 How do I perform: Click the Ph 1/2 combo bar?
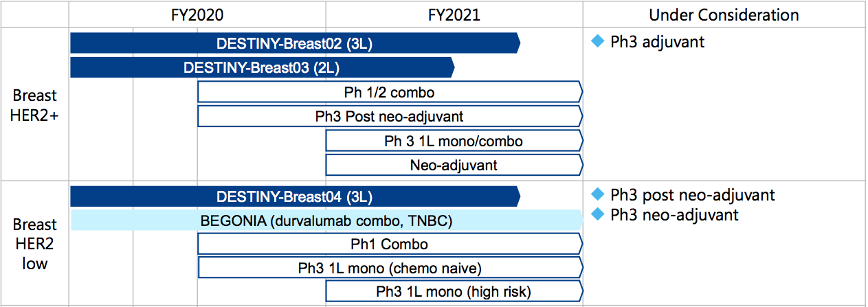(x=389, y=91)
